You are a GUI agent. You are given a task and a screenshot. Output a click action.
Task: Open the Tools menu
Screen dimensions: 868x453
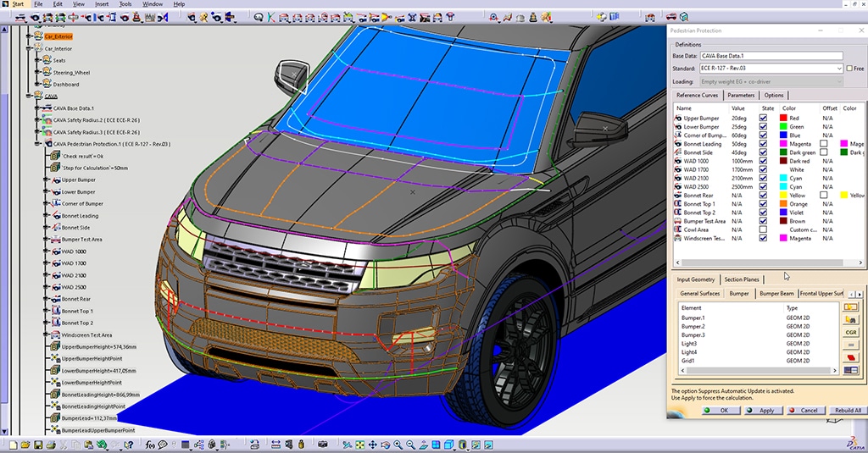125,4
